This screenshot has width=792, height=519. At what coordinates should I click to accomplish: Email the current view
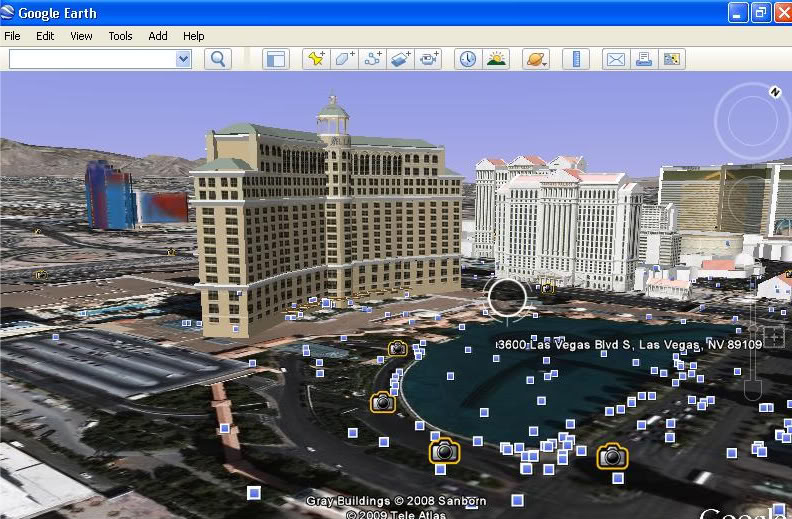tap(615, 59)
